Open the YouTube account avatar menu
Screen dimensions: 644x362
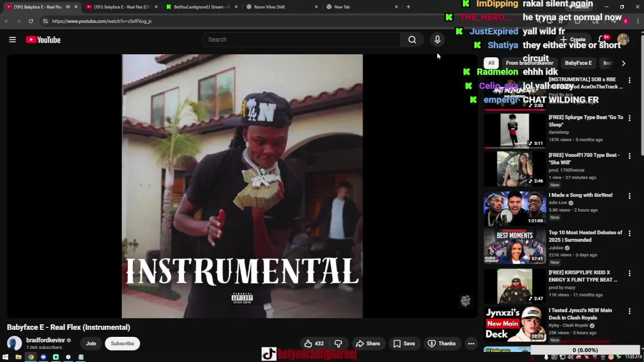[623, 39]
